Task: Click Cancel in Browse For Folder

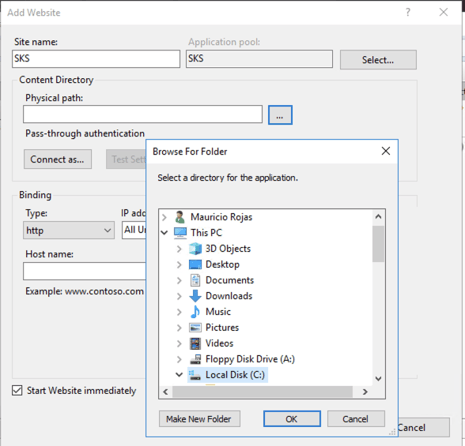Action: (356, 419)
